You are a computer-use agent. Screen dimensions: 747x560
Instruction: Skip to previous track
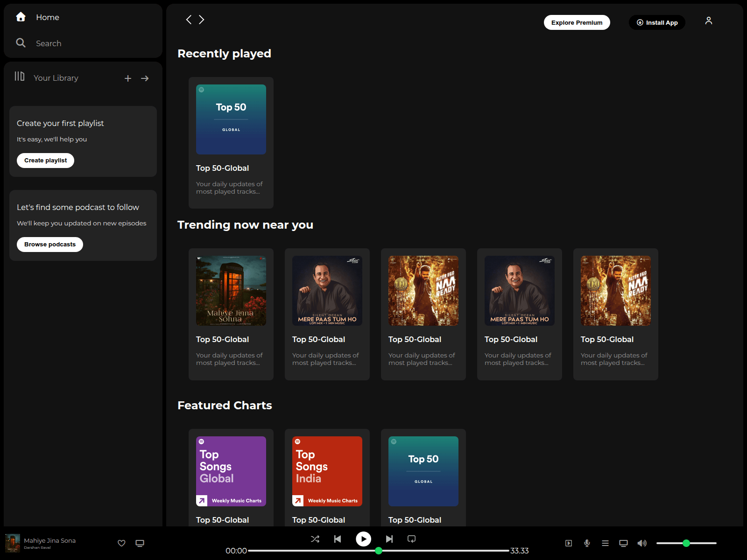click(x=338, y=539)
